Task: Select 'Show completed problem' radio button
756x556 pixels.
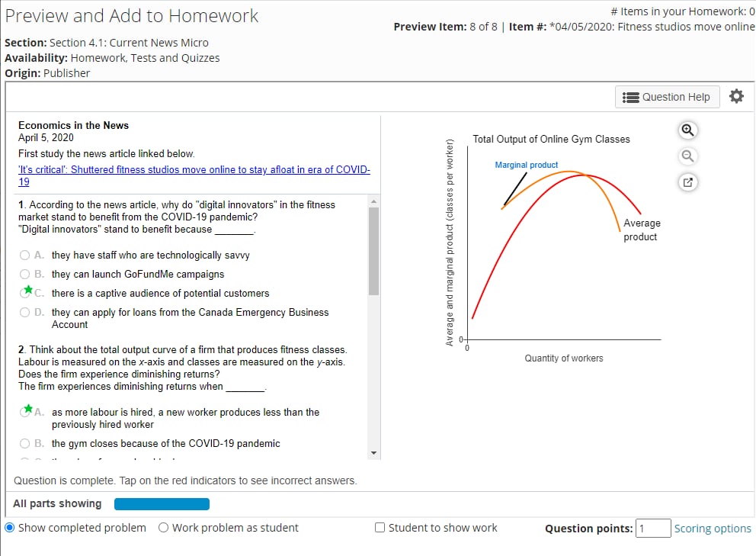Action: coord(10,528)
